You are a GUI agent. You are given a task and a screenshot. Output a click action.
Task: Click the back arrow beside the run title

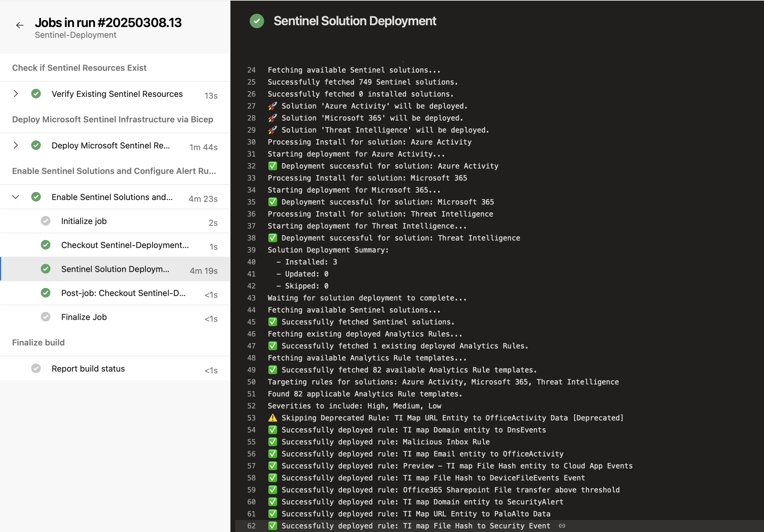[x=20, y=25]
